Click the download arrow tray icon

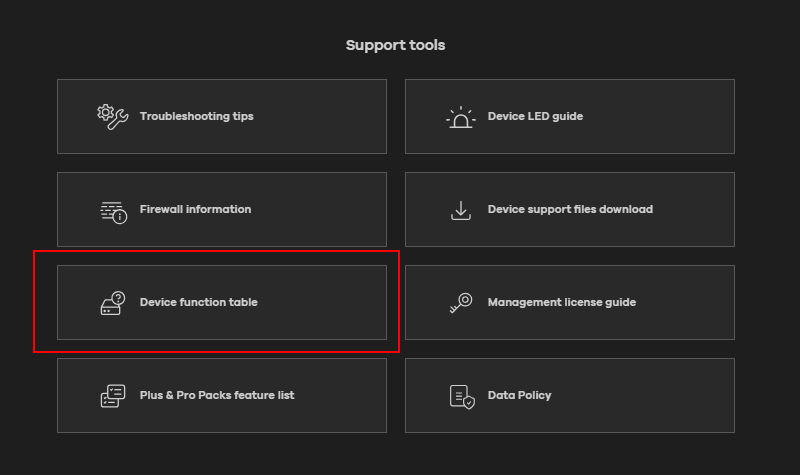click(460, 210)
